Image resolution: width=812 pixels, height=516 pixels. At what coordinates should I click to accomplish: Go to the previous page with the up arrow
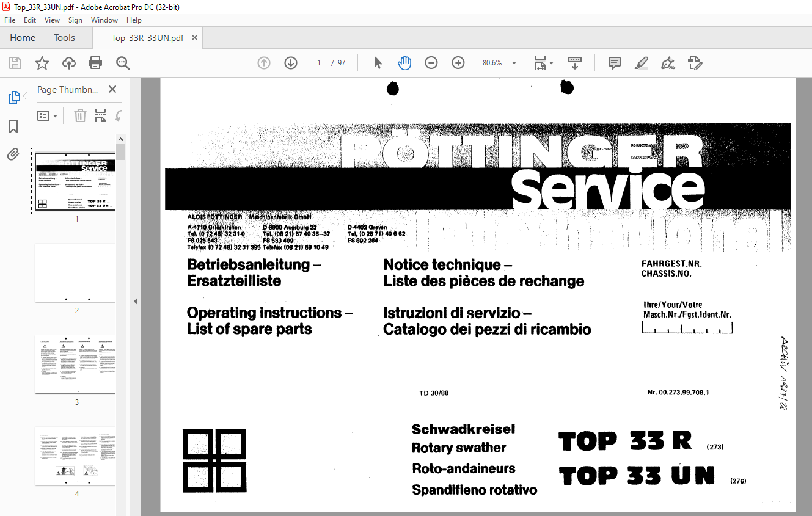[x=264, y=63]
